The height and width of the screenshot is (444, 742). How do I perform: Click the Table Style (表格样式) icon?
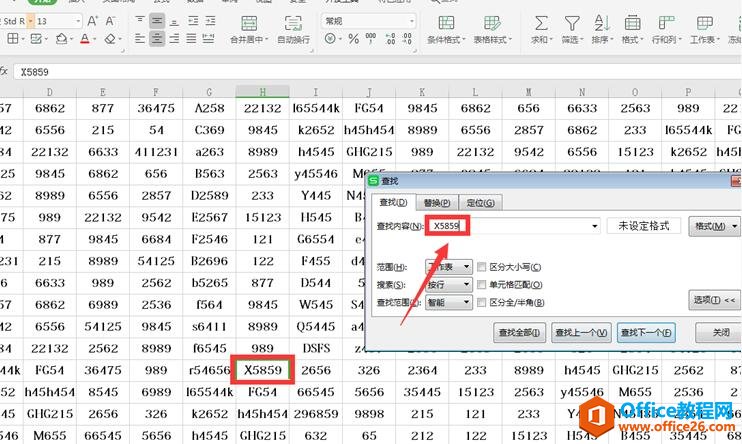[x=492, y=22]
